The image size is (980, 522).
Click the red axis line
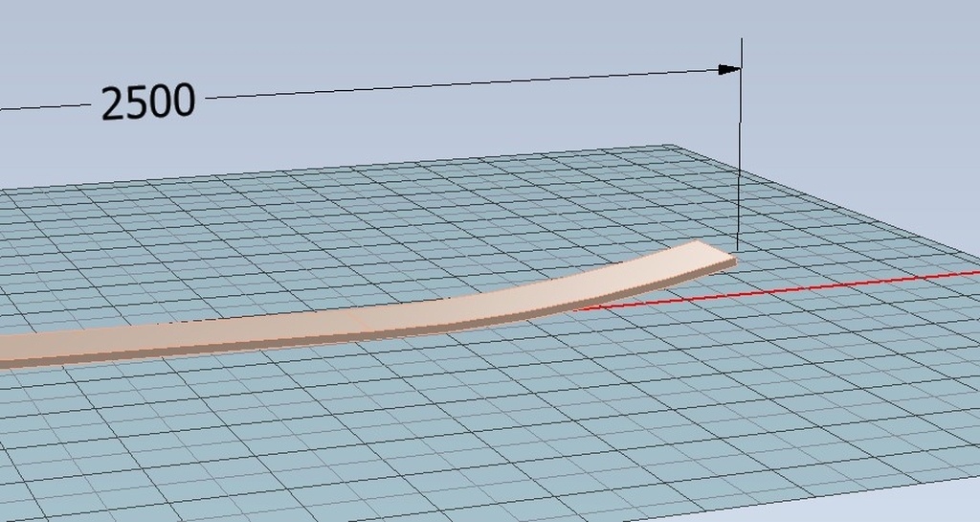(x=778, y=290)
